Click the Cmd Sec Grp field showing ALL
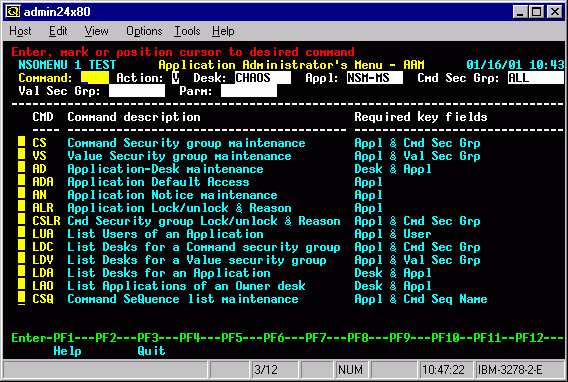The image size is (568, 382). tap(535, 78)
